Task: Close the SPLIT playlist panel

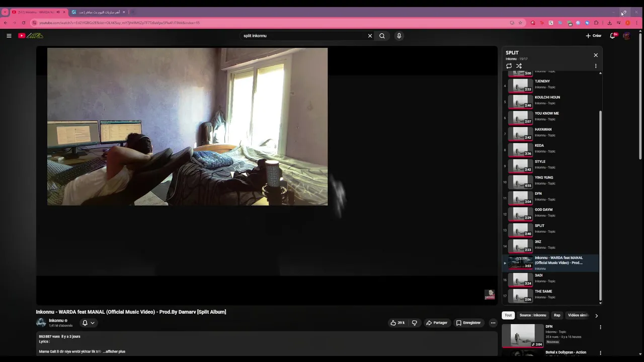Action: tap(596, 55)
